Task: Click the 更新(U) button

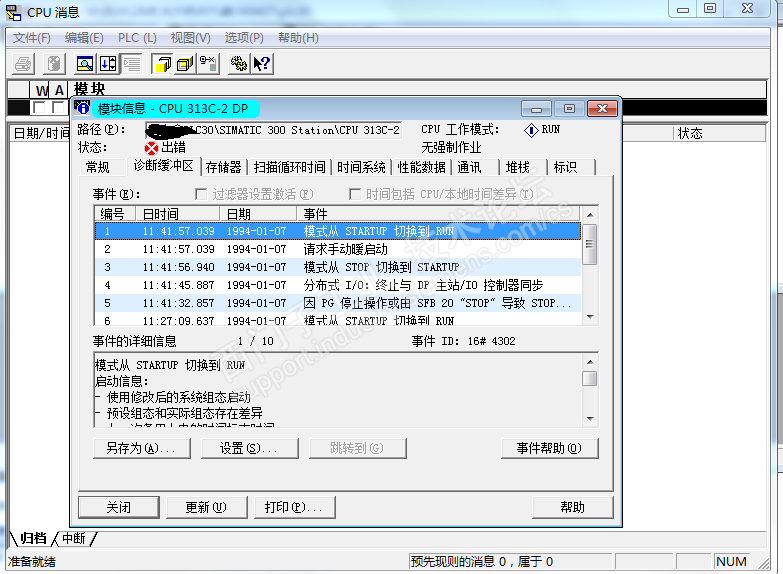Action: (207, 508)
